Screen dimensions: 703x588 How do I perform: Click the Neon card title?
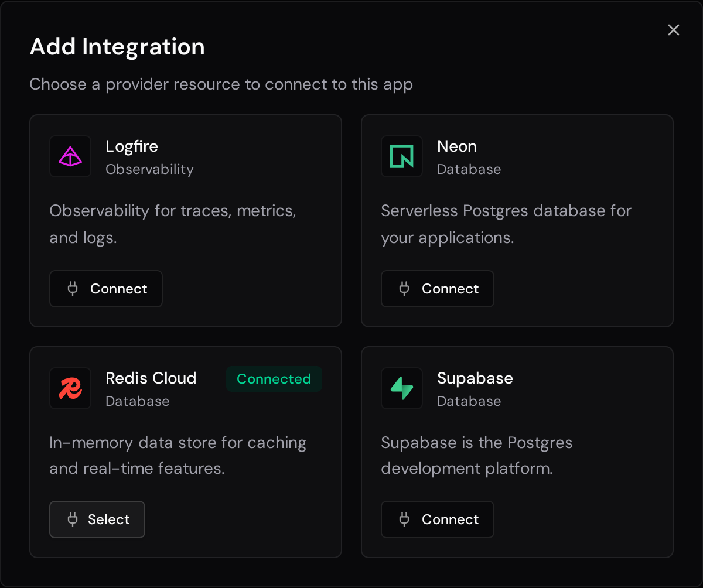coord(457,146)
